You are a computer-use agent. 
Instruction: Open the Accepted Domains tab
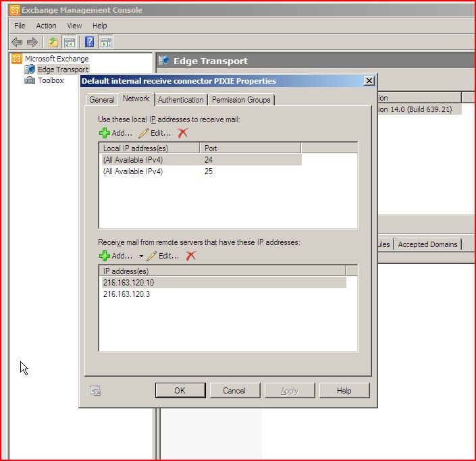[427, 244]
